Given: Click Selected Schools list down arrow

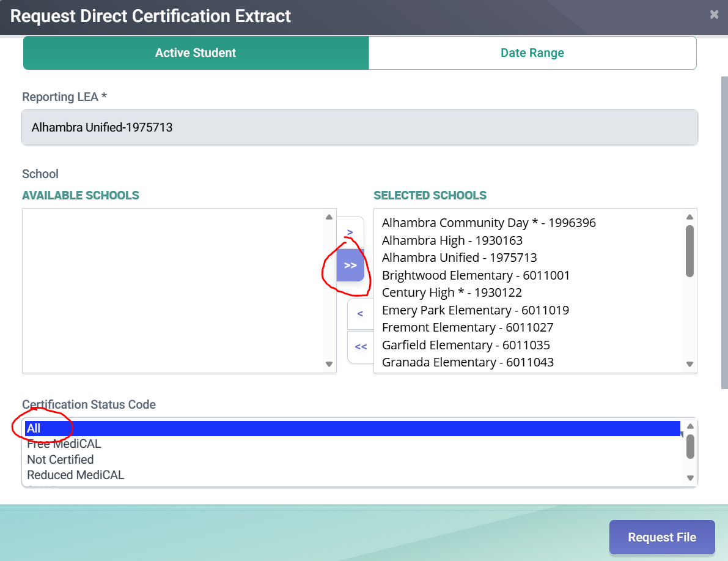Looking at the screenshot, I should click(690, 365).
